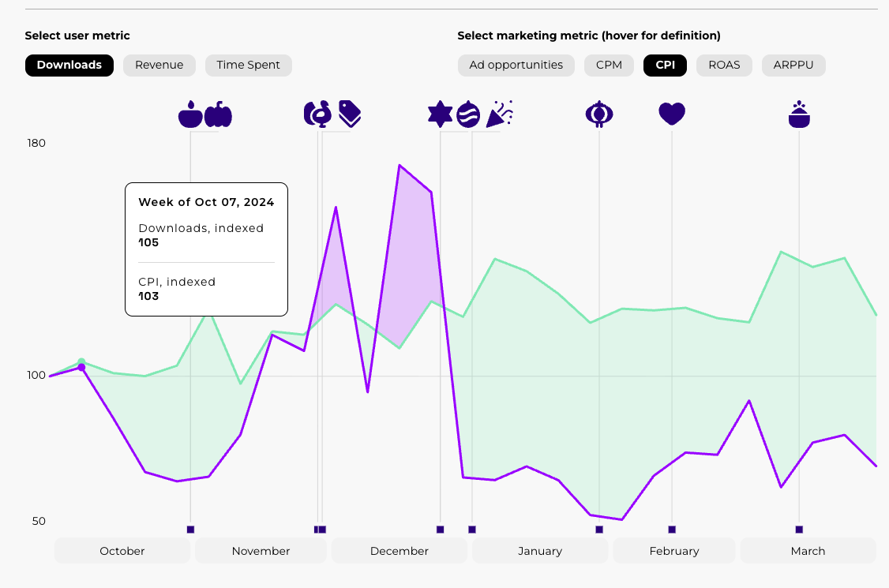Switch marketing metric to CPM
Screen dimensions: 889x588
[609, 66]
